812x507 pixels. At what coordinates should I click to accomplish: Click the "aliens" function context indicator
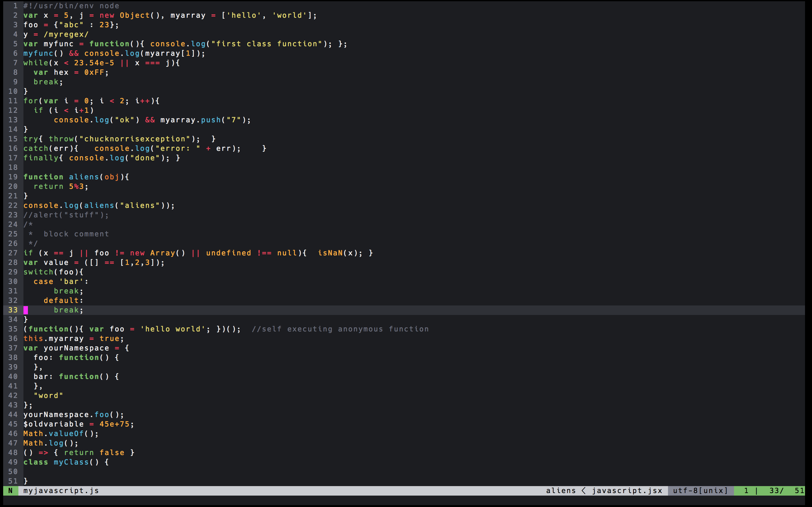tap(561, 491)
